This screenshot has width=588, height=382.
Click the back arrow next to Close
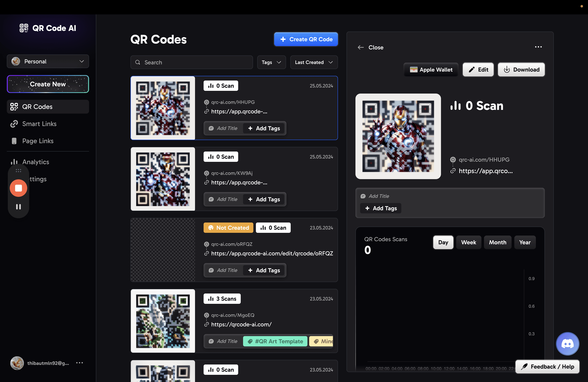click(361, 47)
